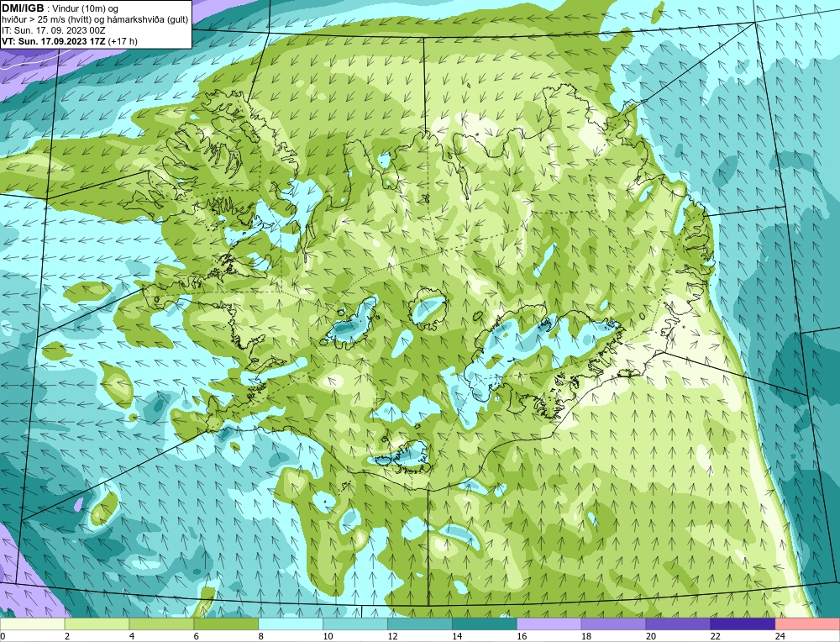Choose the light teal 10–12 legend swatch

355,624
